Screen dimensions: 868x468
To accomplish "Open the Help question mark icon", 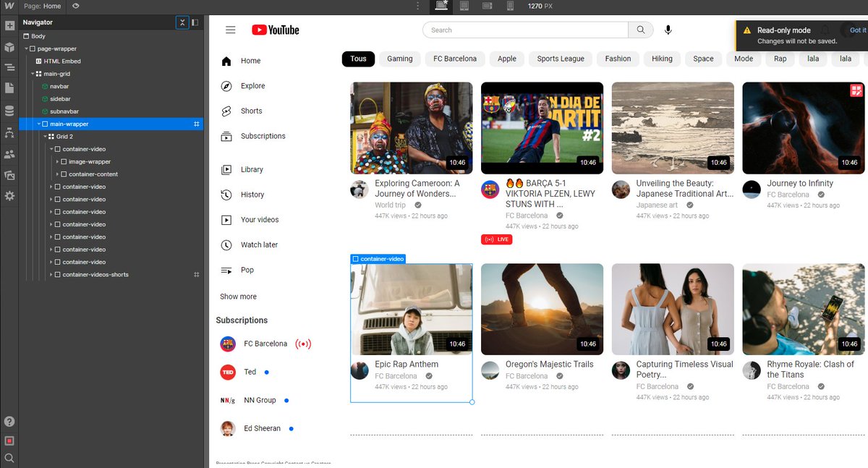I will pyautogui.click(x=9, y=422).
